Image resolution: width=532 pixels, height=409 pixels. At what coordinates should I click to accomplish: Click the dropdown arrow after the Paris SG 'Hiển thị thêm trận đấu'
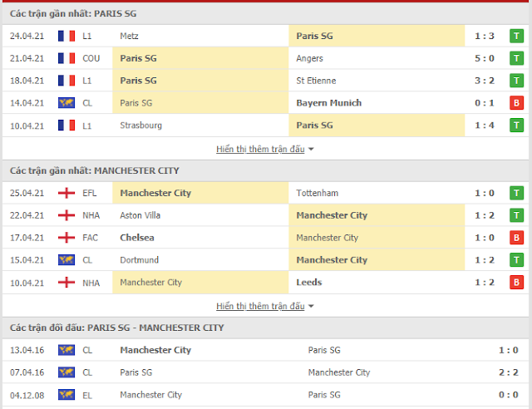point(311,150)
